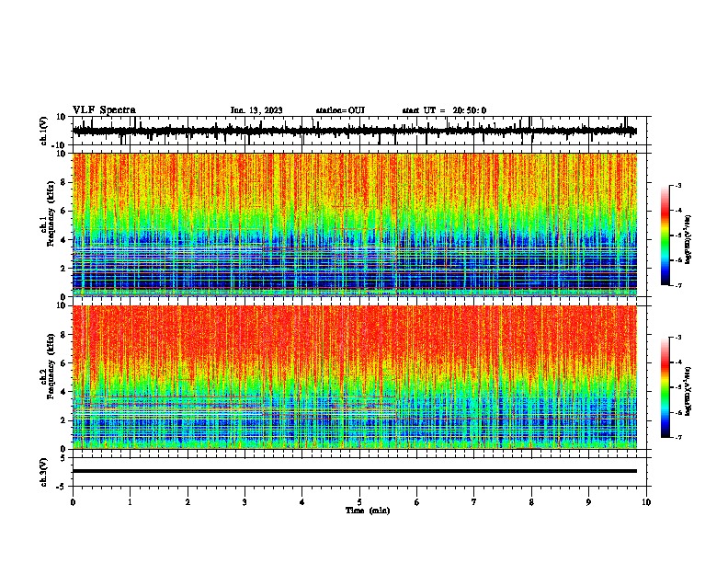
Task: Click the ch.2 spectrogram color bar
Action: (x=665, y=387)
